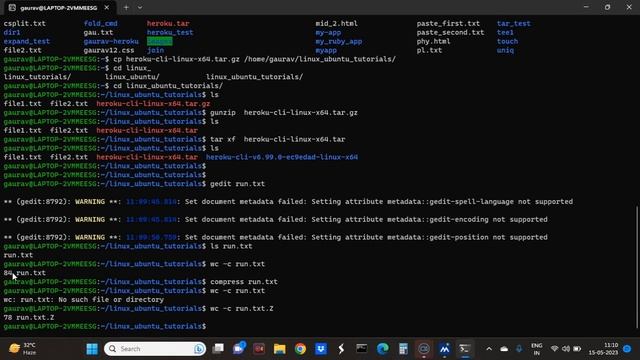Click the 'csplit.txt' file name
640x360 pixels.
click(24, 24)
